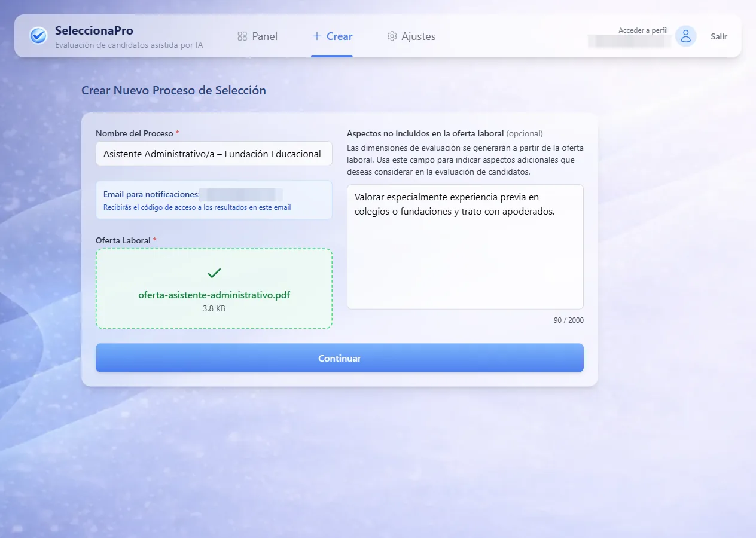Select the Crear tab
This screenshot has height=538, width=756.
click(x=332, y=36)
